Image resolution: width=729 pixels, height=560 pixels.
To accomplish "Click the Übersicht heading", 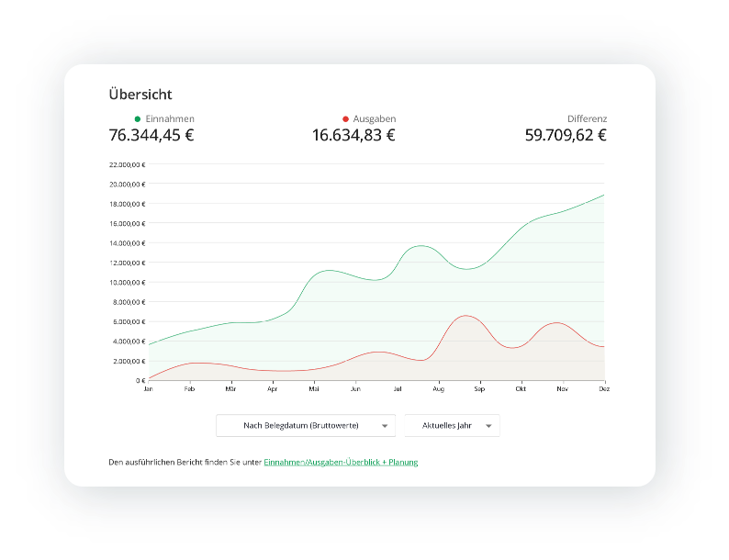I will [140, 95].
